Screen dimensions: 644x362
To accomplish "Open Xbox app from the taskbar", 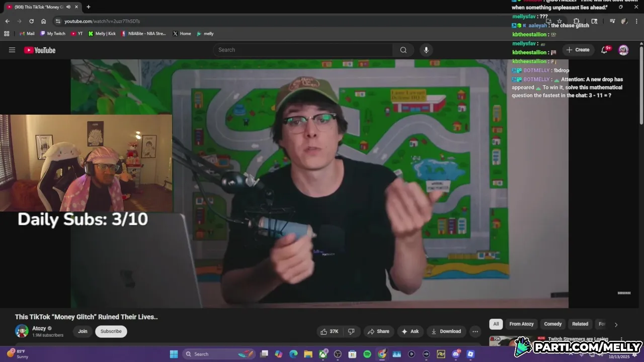I will [x=323, y=354].
